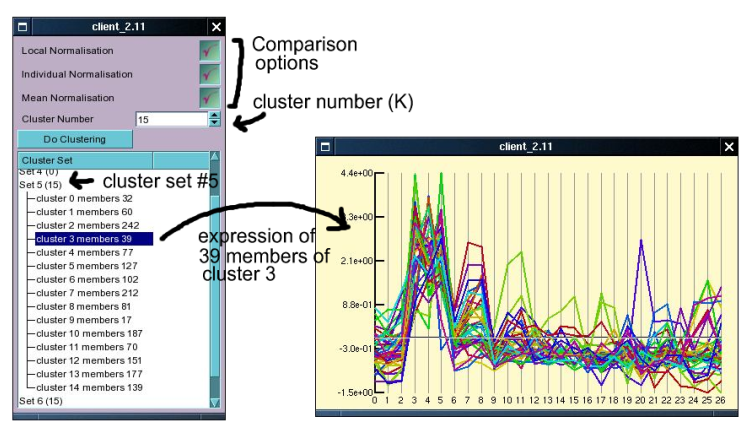
Task: Click the Cluster Set column header
Action: [x=85, y=160]
